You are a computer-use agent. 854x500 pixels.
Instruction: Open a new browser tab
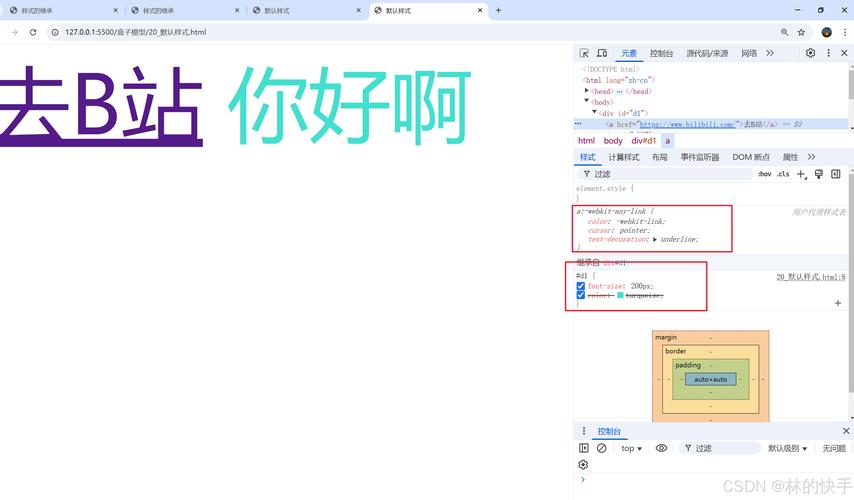click(x=498, y=10)
